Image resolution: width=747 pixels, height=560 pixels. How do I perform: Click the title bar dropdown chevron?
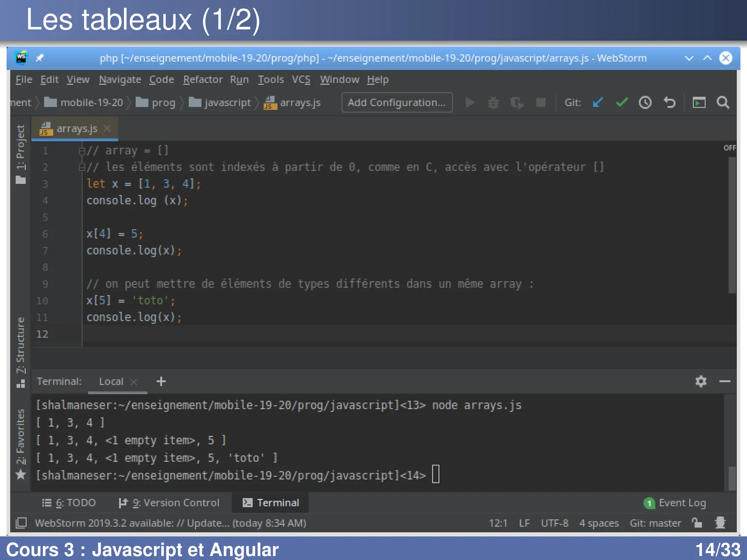click(689, 58)
